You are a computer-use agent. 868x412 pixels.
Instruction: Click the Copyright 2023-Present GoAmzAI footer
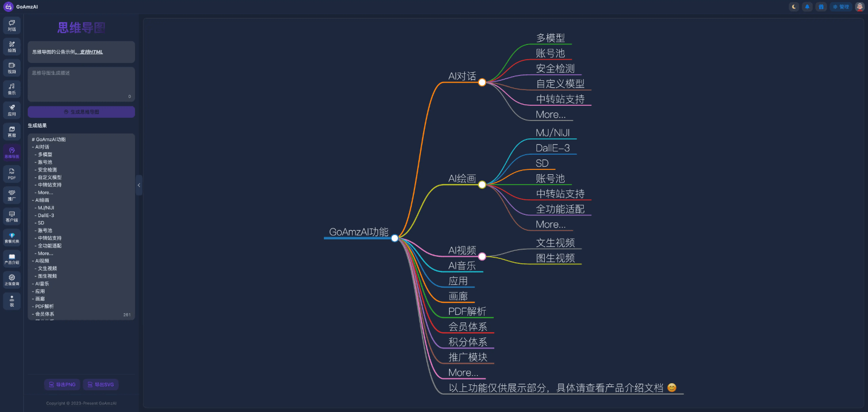pyautogui.click(x=81, y=403)
